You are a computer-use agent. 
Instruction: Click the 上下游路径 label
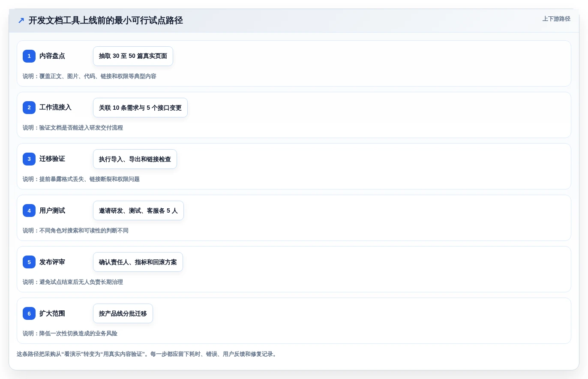pos(556,19)
